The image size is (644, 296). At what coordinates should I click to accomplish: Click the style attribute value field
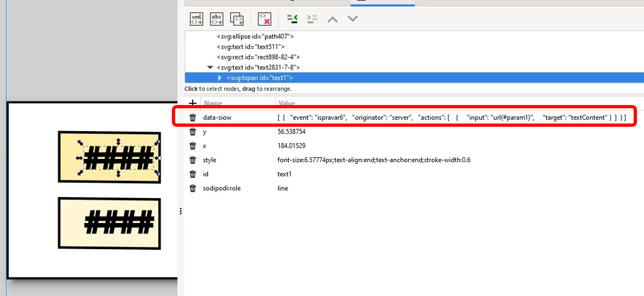pyautogui.click(x=373, y=160)
